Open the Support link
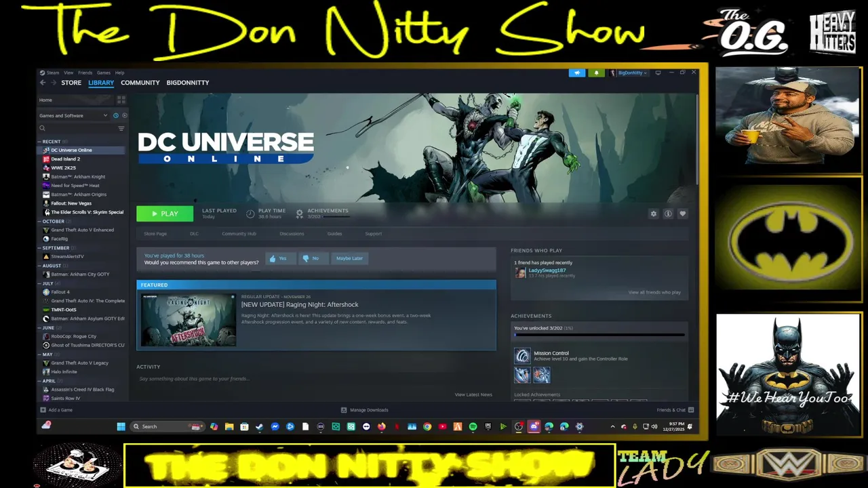Viewport: 868px width, 488px height. click(373, 234)
